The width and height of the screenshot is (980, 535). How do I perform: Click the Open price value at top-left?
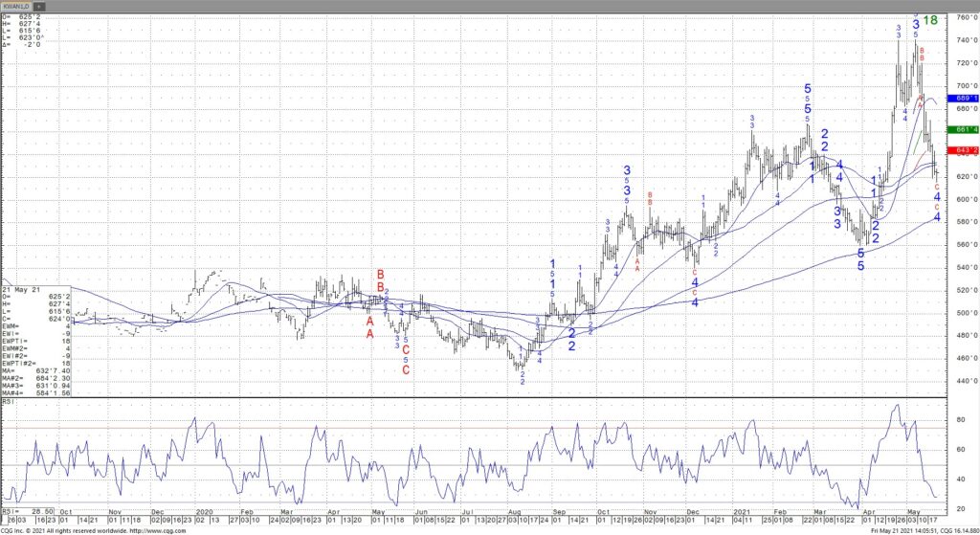point(27,16)
